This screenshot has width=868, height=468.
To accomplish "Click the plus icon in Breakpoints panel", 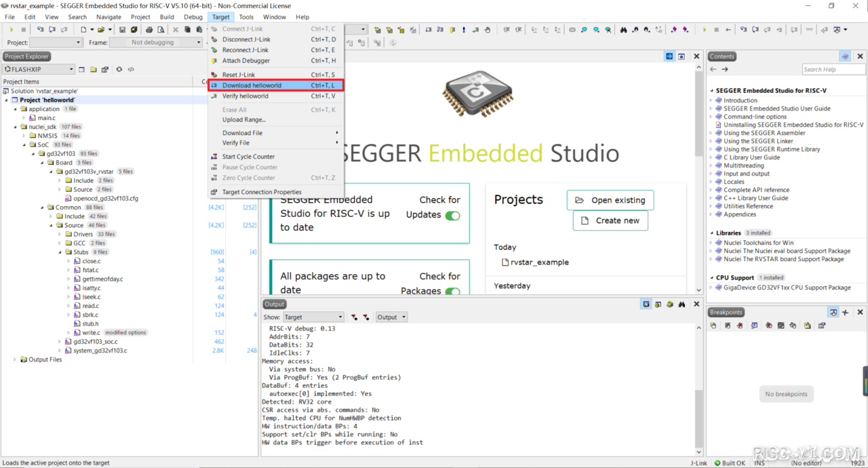I will point(845,313).
